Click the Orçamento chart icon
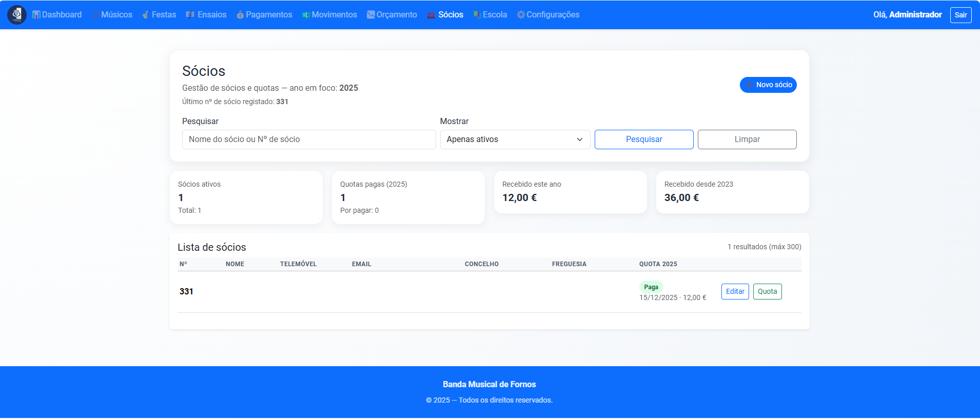This screenshot has height=419, width=980. [x=370, y=15]
